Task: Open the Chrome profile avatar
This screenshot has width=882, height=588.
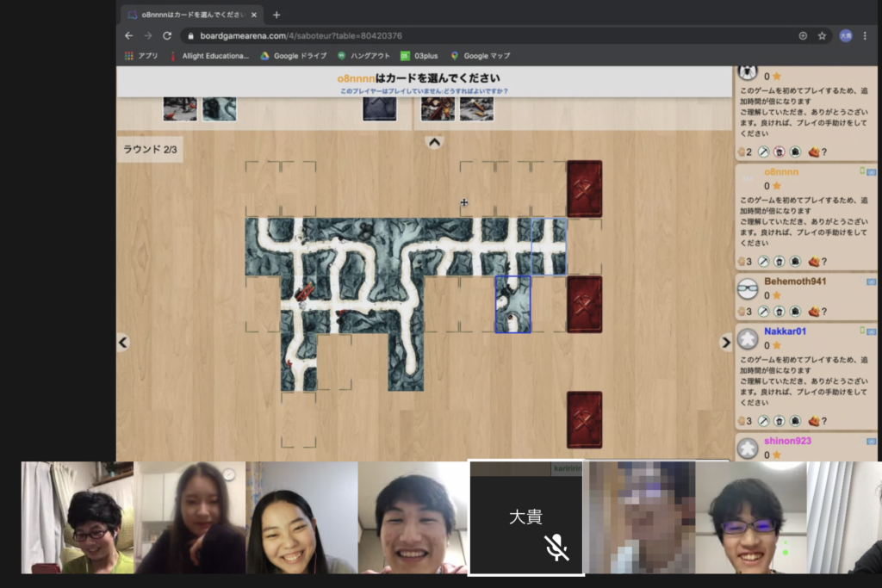Action: point(846,35)
